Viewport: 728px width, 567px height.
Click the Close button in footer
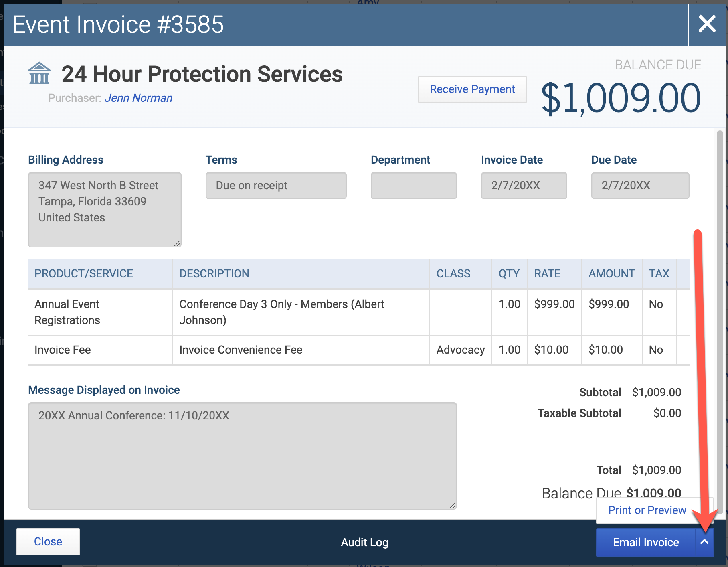48,541
